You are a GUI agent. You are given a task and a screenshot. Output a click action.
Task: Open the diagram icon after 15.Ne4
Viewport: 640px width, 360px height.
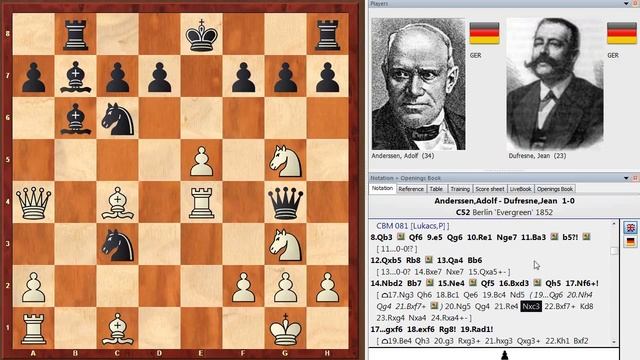click(x=473, y=282)
